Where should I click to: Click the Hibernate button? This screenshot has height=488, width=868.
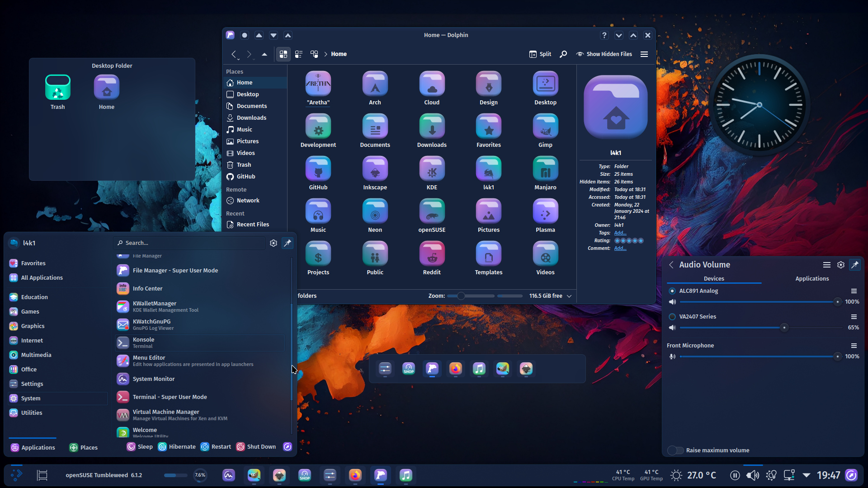click(x=177, y=447)
